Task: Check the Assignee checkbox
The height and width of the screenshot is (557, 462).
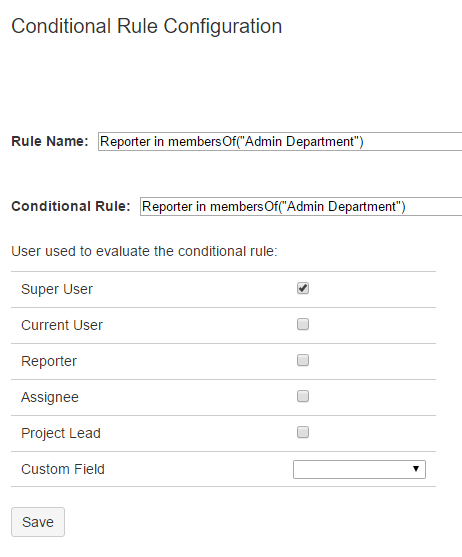Action: click(x=303, y=396)
